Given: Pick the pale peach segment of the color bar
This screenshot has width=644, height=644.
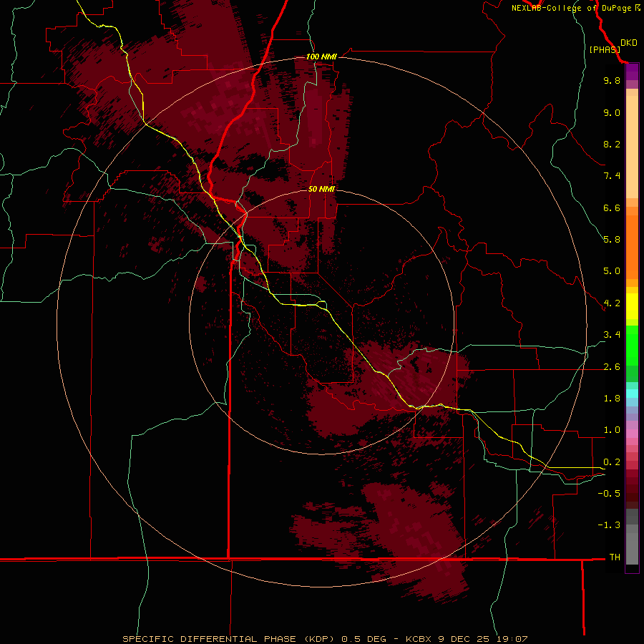Looking at the screenshot, I should pos(632,147).
